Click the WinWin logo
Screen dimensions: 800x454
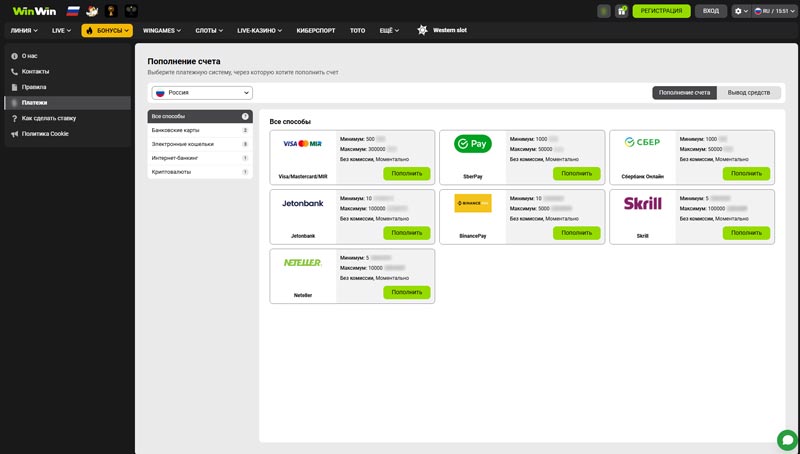[34, 11]
